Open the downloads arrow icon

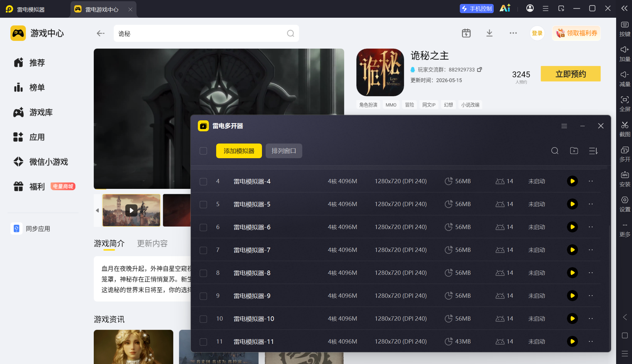pyautogui.click(x=489, y=33)
